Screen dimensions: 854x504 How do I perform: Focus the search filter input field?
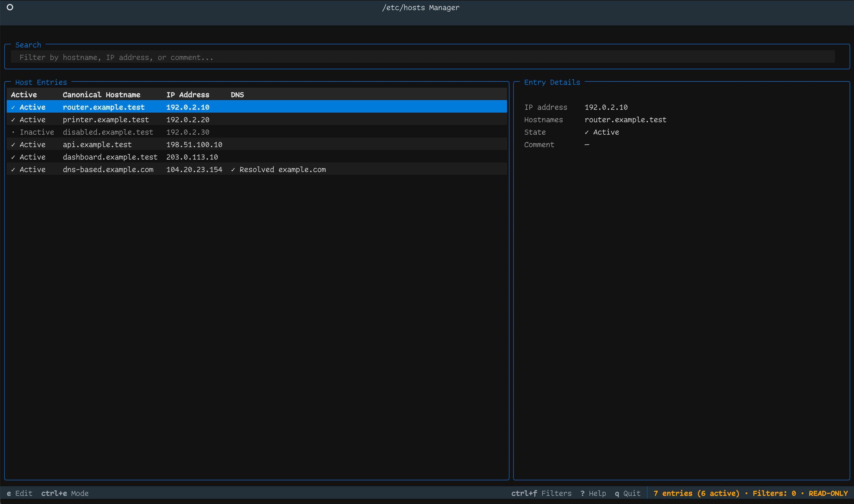(x=423, y=57)
